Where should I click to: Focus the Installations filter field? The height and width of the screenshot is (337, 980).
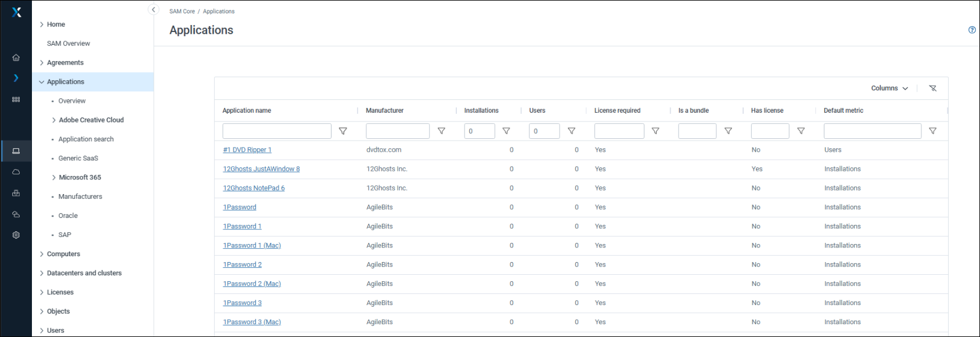(x=480, y=131)
